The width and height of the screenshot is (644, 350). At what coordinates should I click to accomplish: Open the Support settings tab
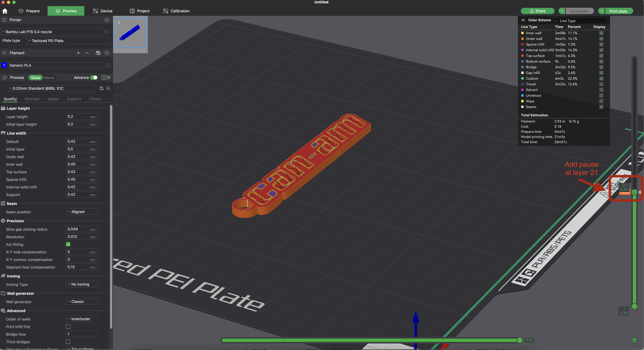click(x=74, y=99)
